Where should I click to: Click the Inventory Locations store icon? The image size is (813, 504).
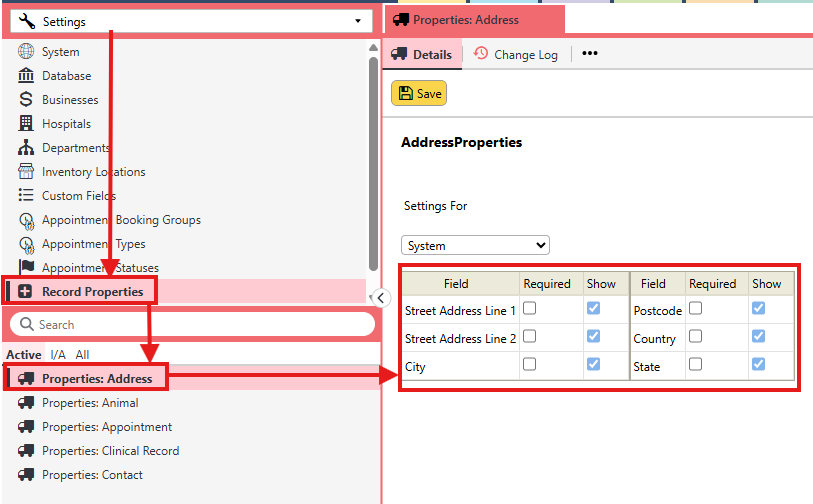[26, 171]
